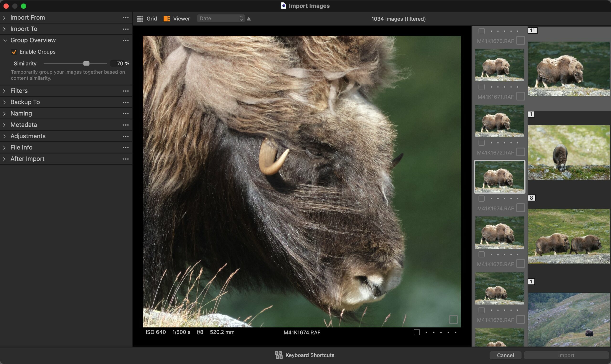Open Import To panel options menu

pos(126,29)
